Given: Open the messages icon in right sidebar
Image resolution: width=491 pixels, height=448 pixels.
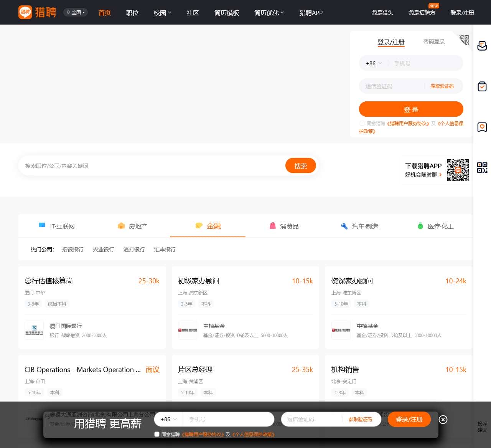Looking at the screenshot, I should click(482, 46).
